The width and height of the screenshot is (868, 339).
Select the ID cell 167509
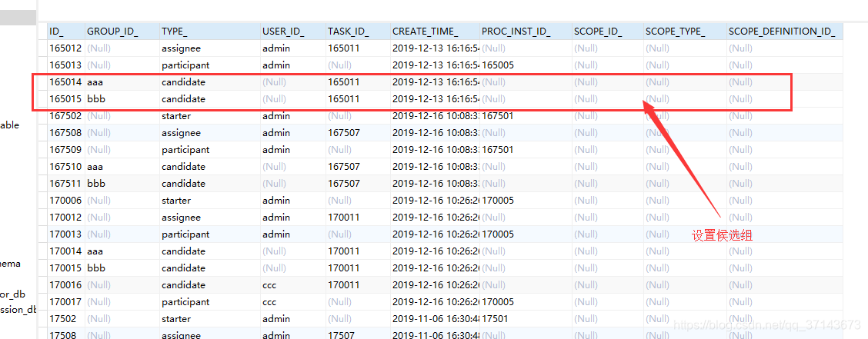(66, 150)
